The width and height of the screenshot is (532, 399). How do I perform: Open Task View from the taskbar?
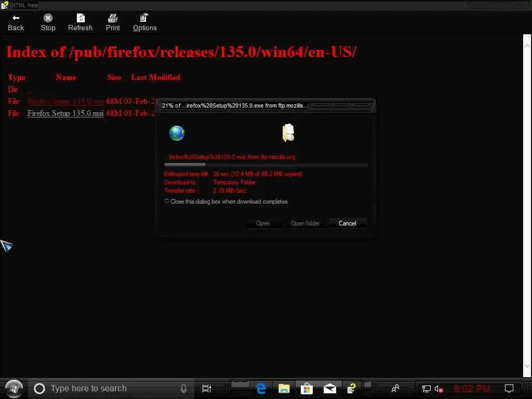[x=206, y=389]
